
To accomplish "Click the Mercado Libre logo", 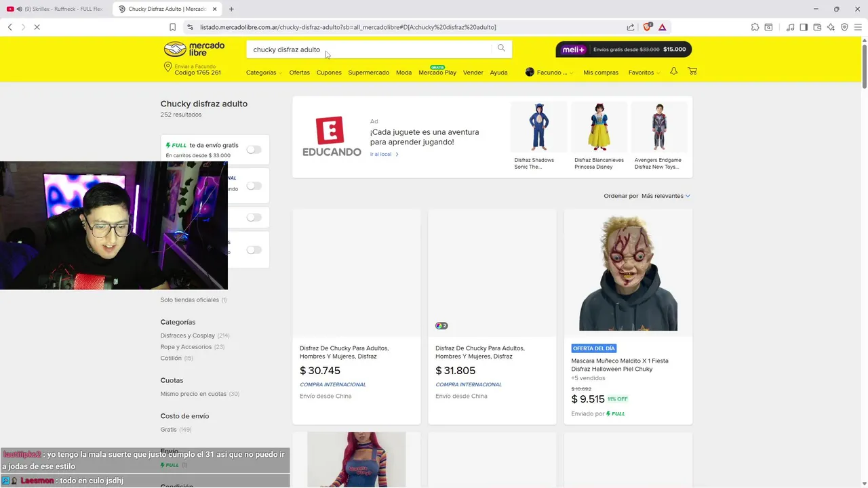I will coord(195,49).
